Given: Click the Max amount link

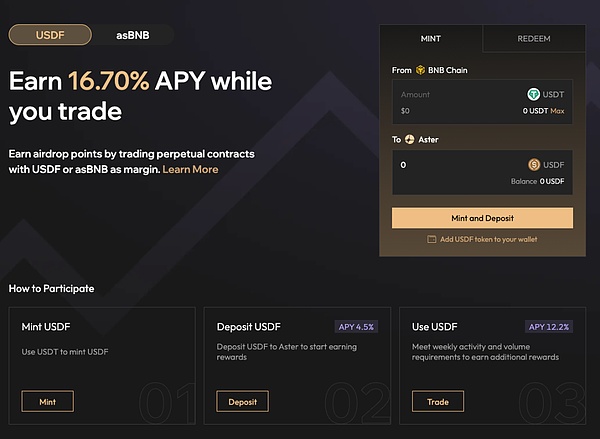Looking at the screenshot, I should pos(557,110).
